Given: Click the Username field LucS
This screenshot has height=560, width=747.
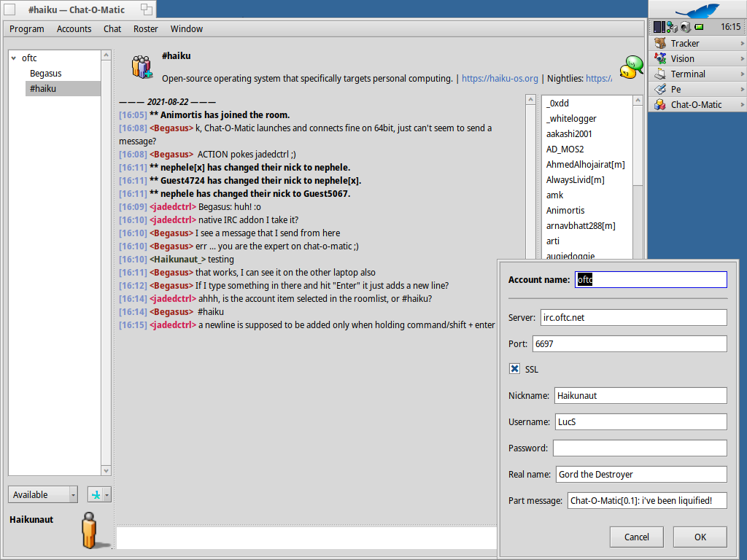Looking at the screenshot, I should [641, 422].
